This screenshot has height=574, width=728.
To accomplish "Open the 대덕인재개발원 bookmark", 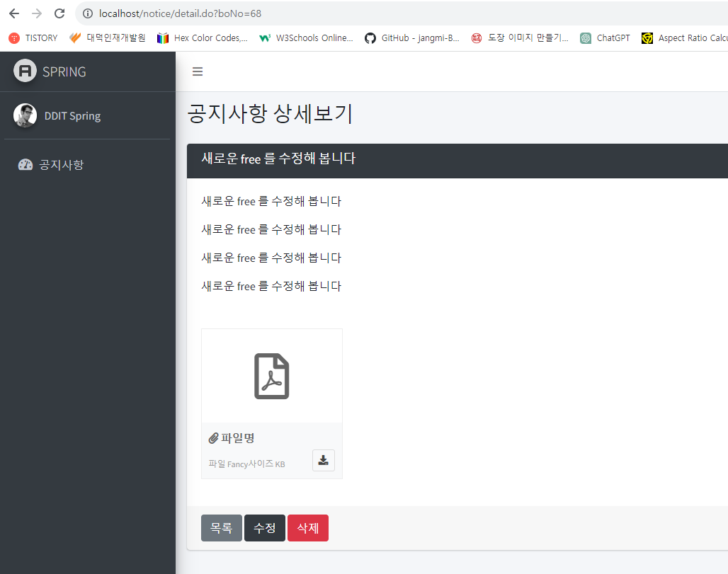I will (107, 38).
